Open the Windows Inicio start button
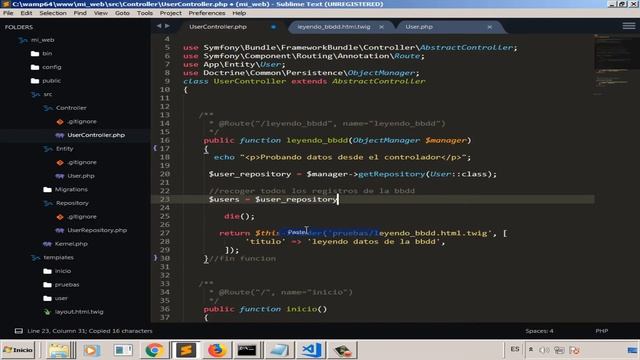The width and height of the screenshot is (640, 360). click(x=18, y=350)
